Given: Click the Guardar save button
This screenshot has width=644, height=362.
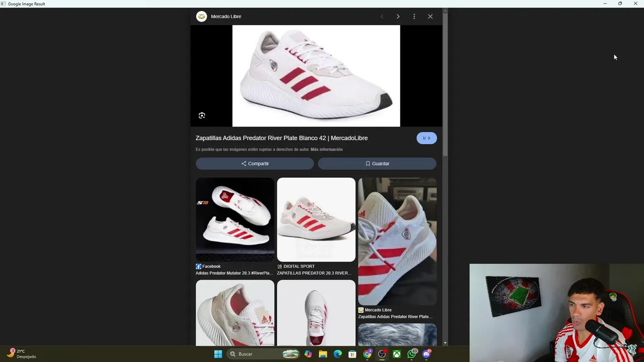Looking at the screenshot, I should click(x=377, y=163).
